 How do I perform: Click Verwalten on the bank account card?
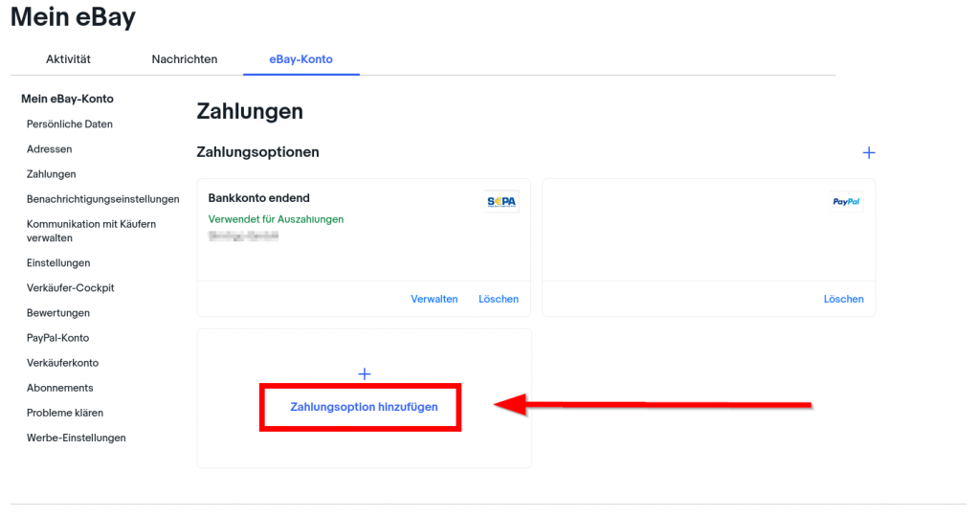434,299
